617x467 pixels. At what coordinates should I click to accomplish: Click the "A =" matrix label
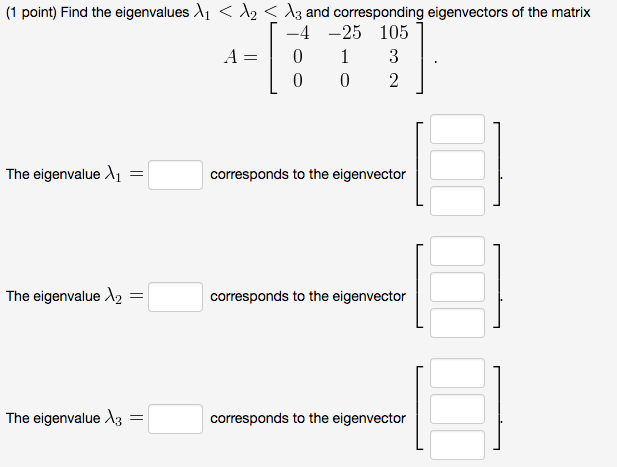tap(241, 57)
